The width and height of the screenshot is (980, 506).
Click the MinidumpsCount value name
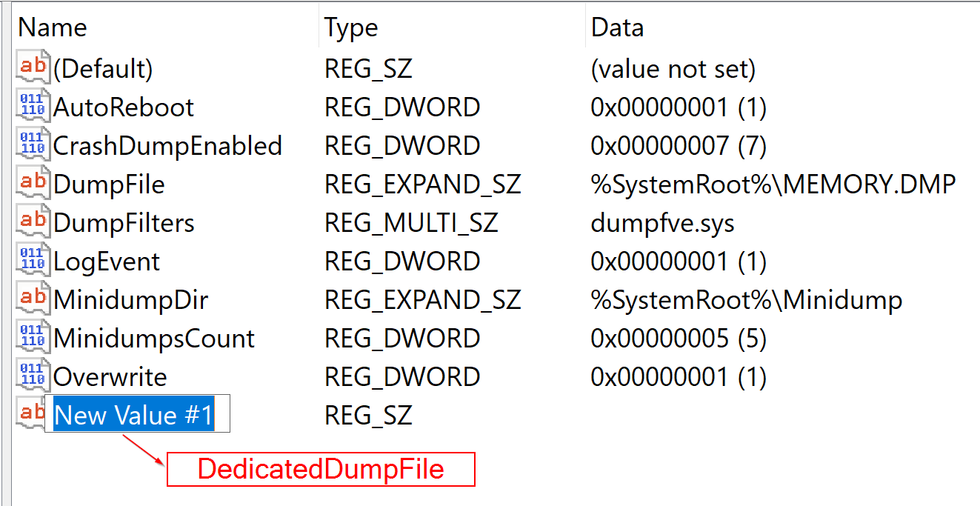[x=154, y=338]
